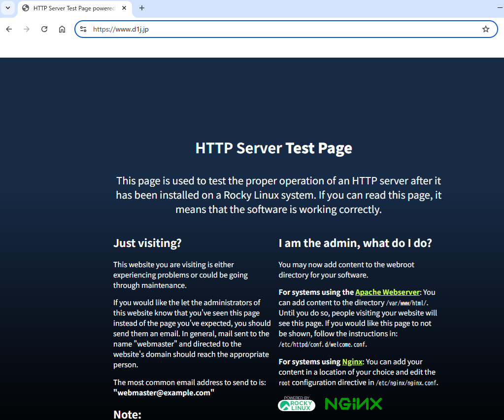Click the forward navigation arrow

tap(27, 29)
